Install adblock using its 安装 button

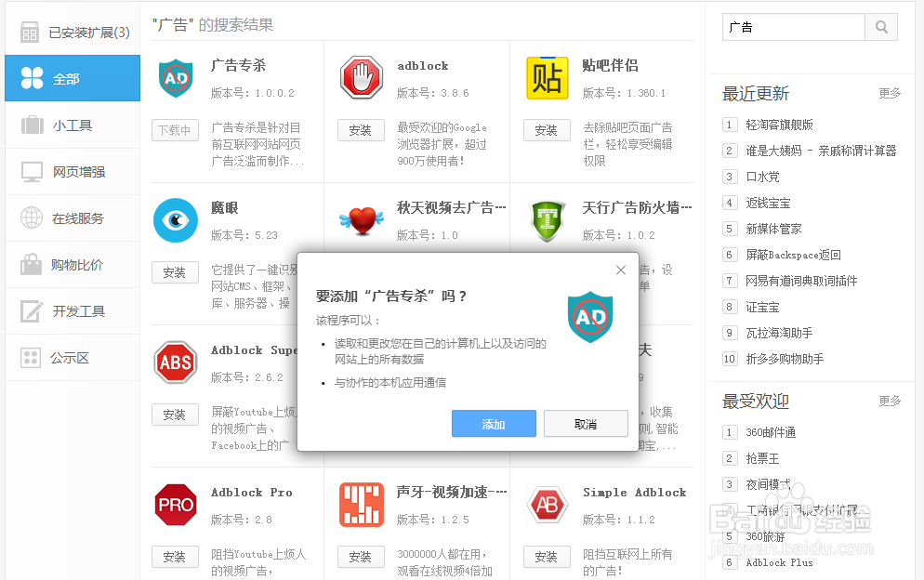coord(361,130)
